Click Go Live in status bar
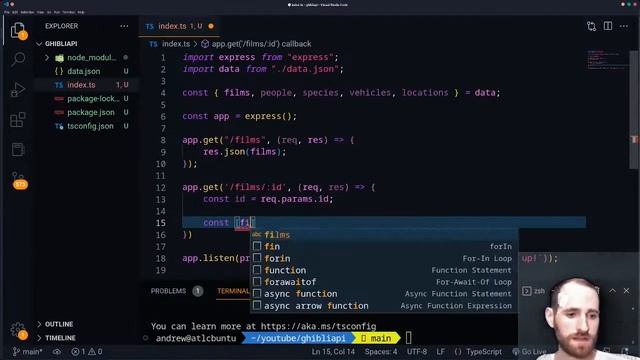 529,351
